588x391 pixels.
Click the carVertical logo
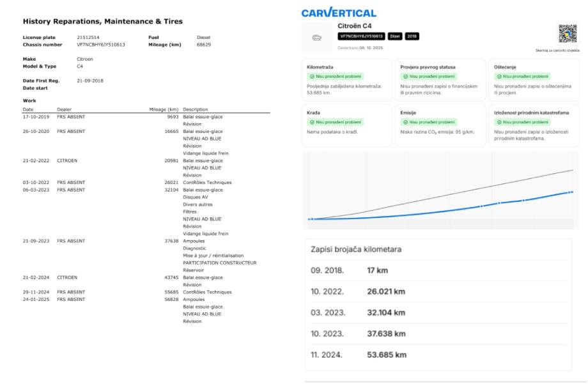click(x=338, y=11)
